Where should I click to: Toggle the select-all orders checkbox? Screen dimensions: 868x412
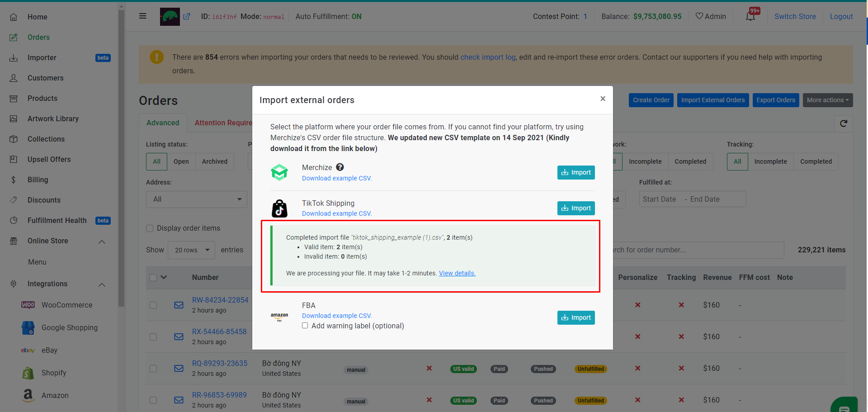click(153, 278)
